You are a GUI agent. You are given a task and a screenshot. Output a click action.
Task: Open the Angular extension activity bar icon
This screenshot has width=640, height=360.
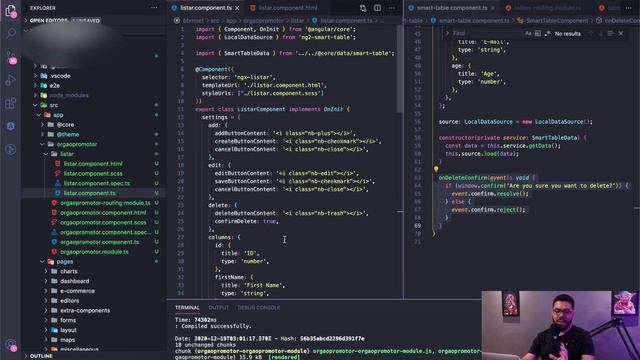click(x=11, y=126)
